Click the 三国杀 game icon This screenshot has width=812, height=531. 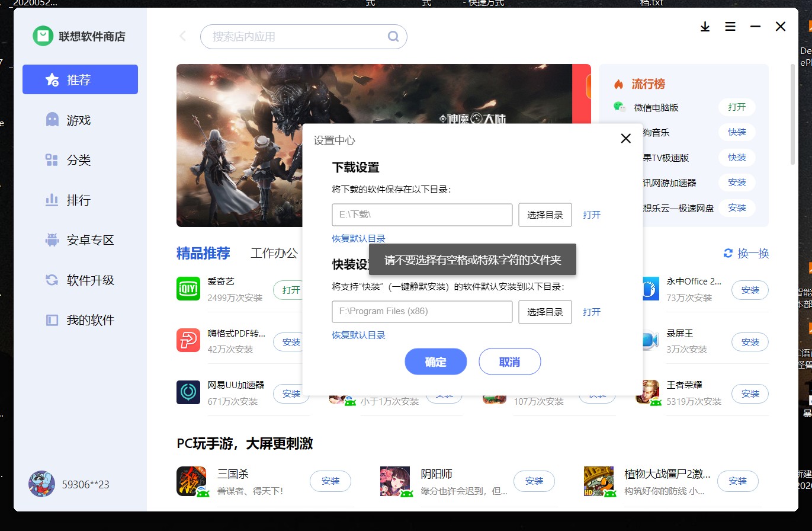pyautogui.click(x=191, y=481)
